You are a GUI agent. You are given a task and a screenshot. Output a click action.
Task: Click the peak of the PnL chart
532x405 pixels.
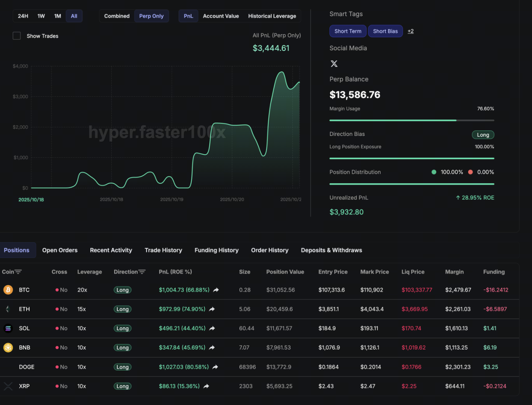[281, 72]
